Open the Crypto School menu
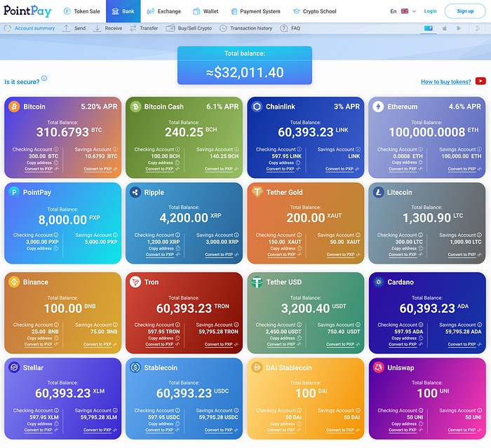The image size is (491, 448). 314,11
